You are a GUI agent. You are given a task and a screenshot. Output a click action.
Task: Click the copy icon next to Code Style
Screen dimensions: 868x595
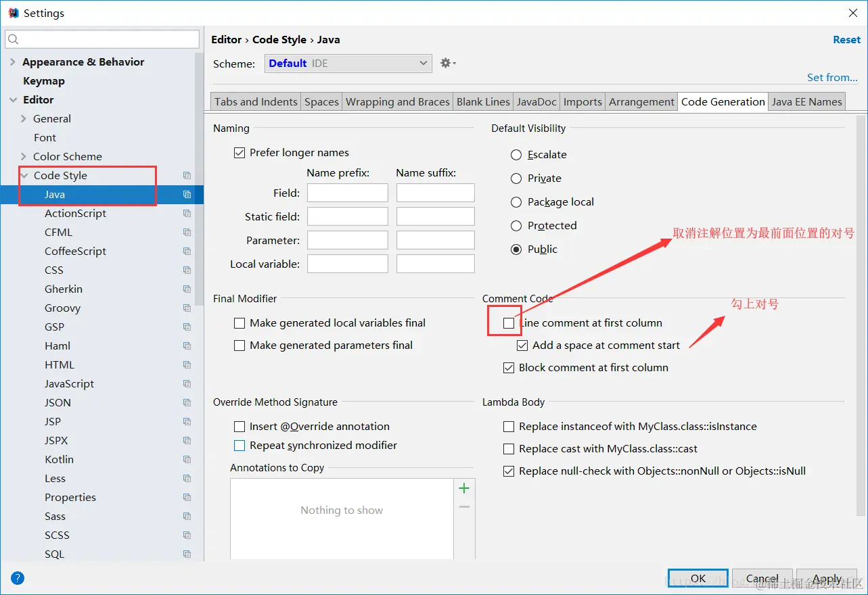point(187,175)
